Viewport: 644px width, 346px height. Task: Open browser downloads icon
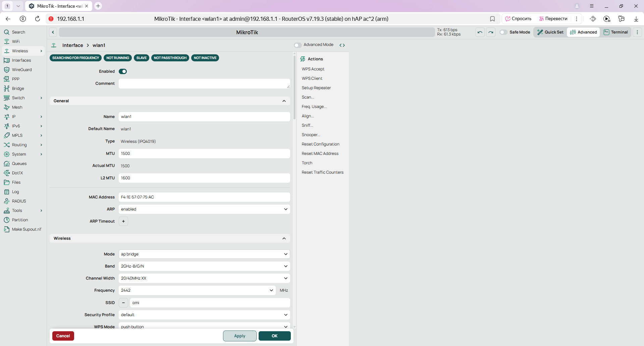(x=636, y=19)
